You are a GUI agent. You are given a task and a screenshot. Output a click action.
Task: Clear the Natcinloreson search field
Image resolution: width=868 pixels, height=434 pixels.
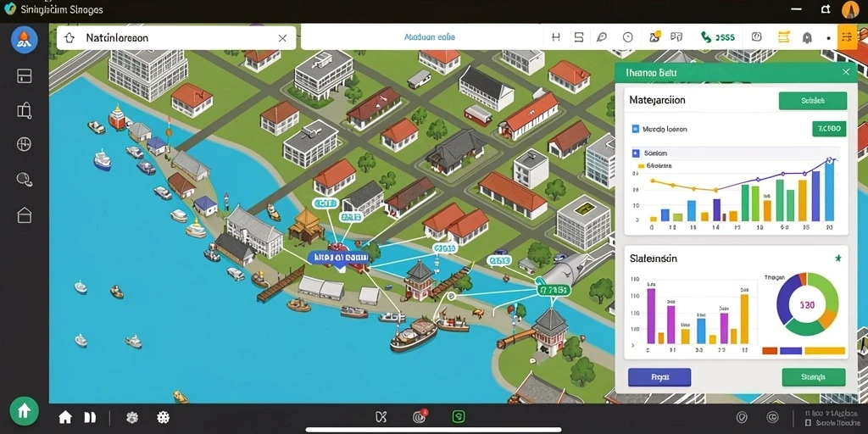[x=281, y=38]
